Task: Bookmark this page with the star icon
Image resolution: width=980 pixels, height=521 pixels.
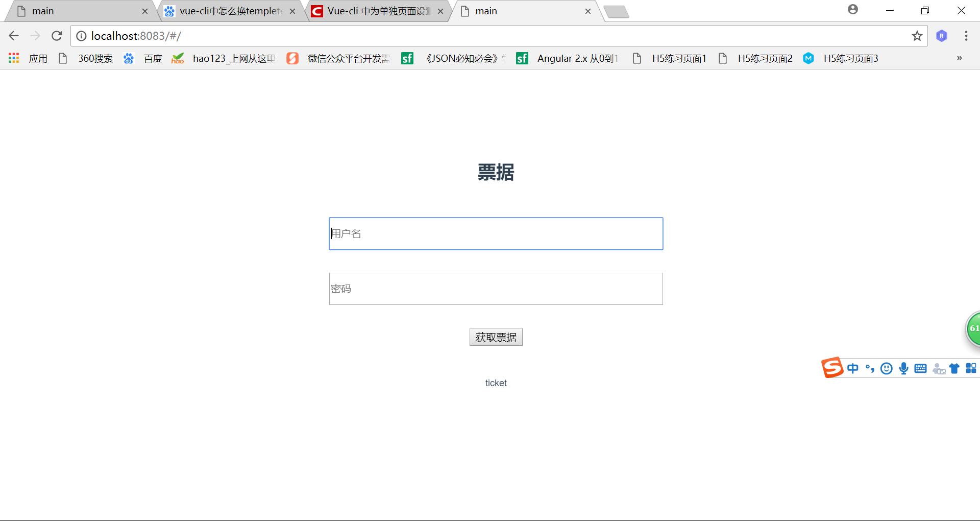Action: [x=917, y=36]
